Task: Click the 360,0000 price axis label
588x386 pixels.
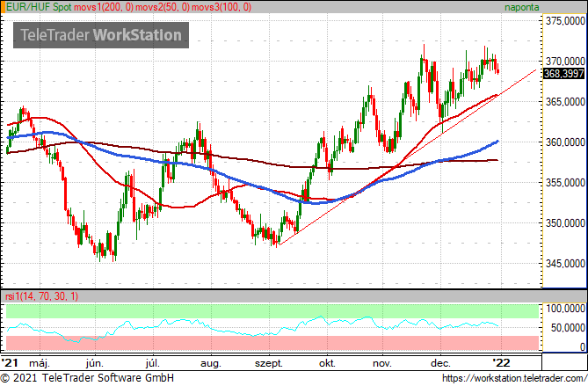Action: pos(565,142)
